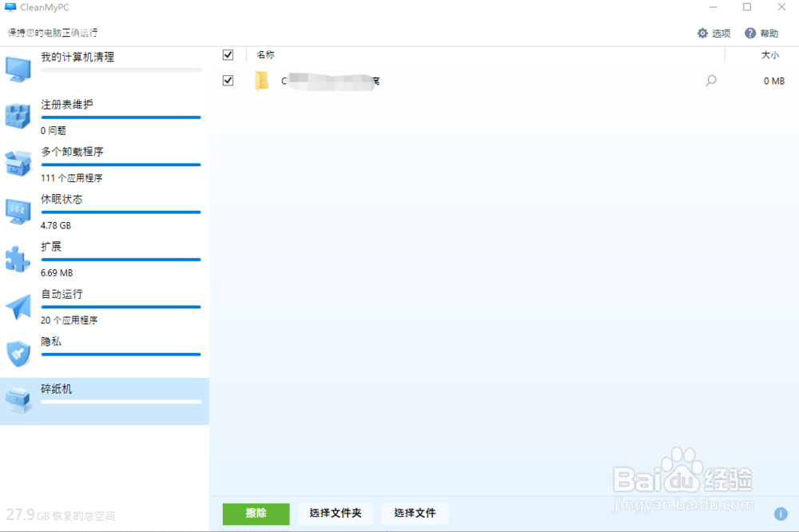Click the green 擦除 erase button
The image size is (799, 532).
pos(256,514)
